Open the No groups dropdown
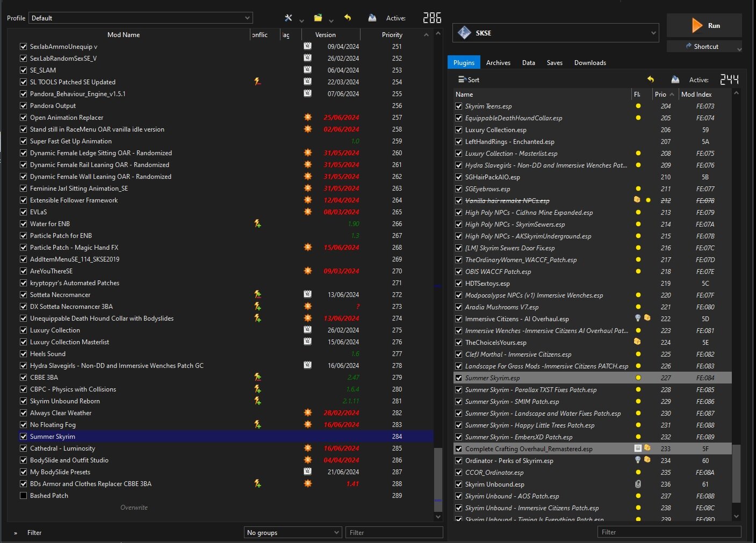This screenshot has height=543, width=756. [293, 532]
